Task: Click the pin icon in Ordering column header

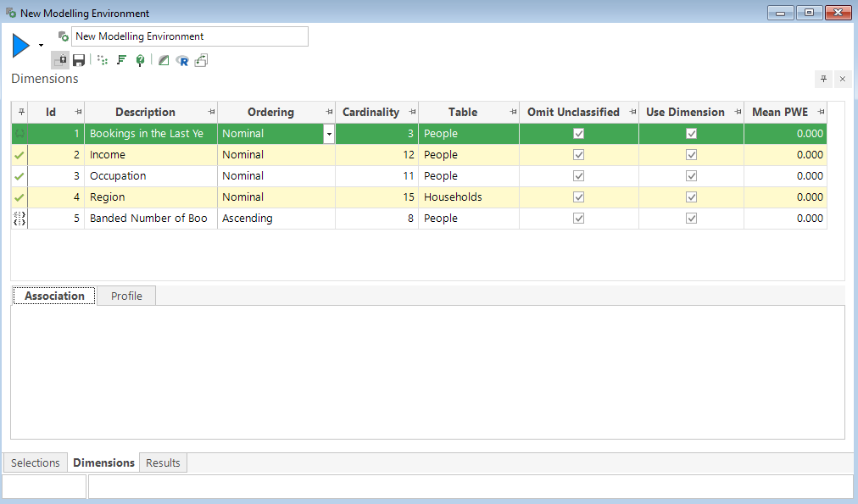Action: [x=330, y=112]
